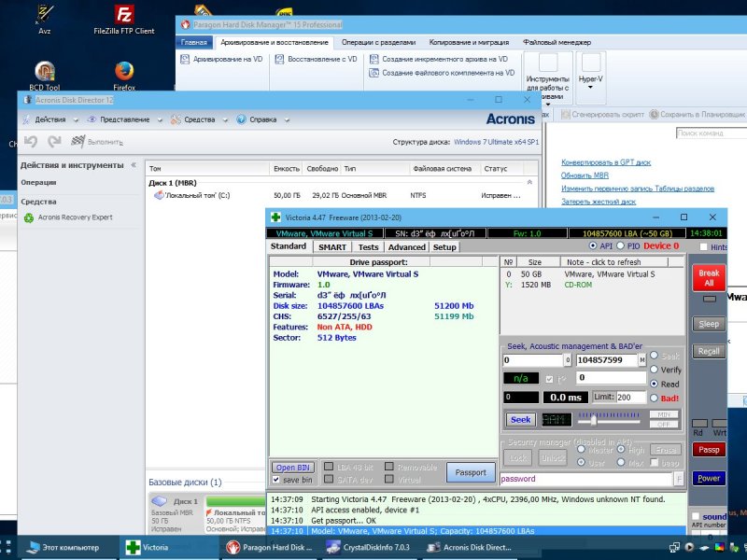Click the password input field in Victoria
The width and height of the screenshot is (747, 560).
(585, 479)
